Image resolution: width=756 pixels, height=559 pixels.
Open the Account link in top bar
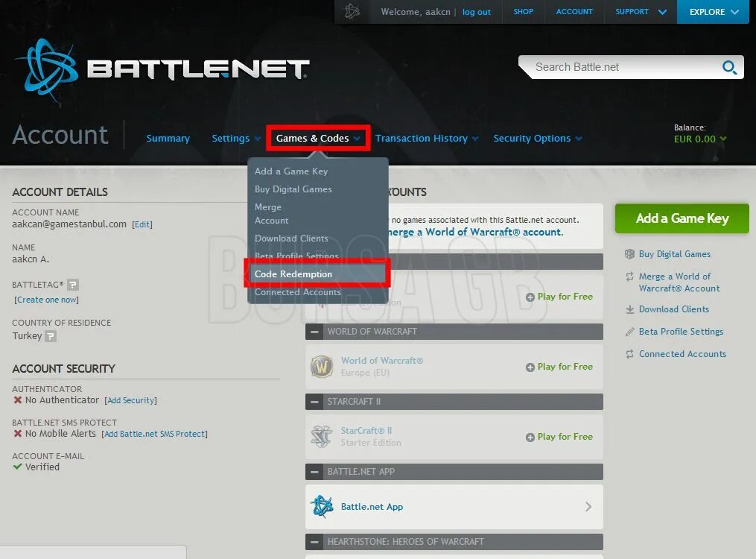tap(574, 12)
